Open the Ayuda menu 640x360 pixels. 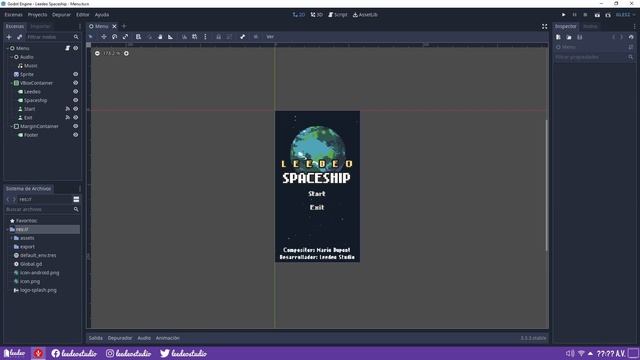tap(102, 15)
